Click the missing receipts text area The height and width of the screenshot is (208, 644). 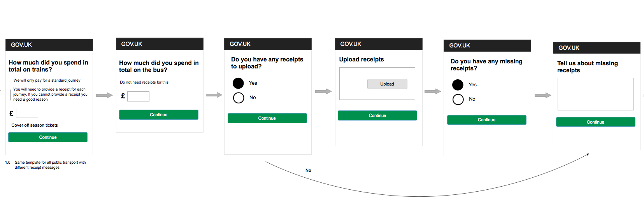595,94
